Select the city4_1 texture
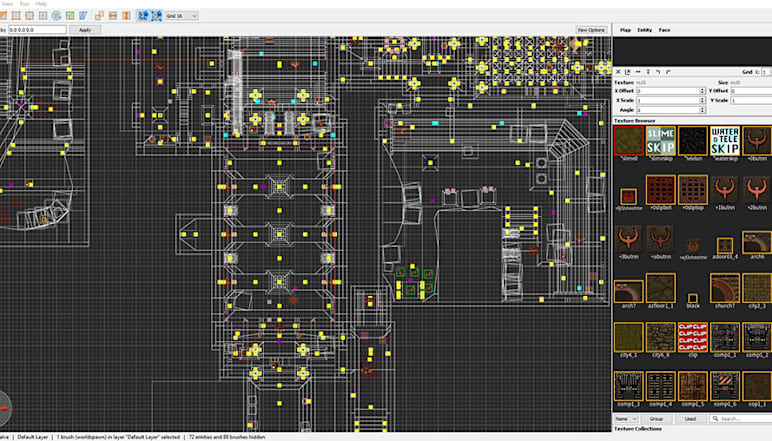 coord(628,337)
